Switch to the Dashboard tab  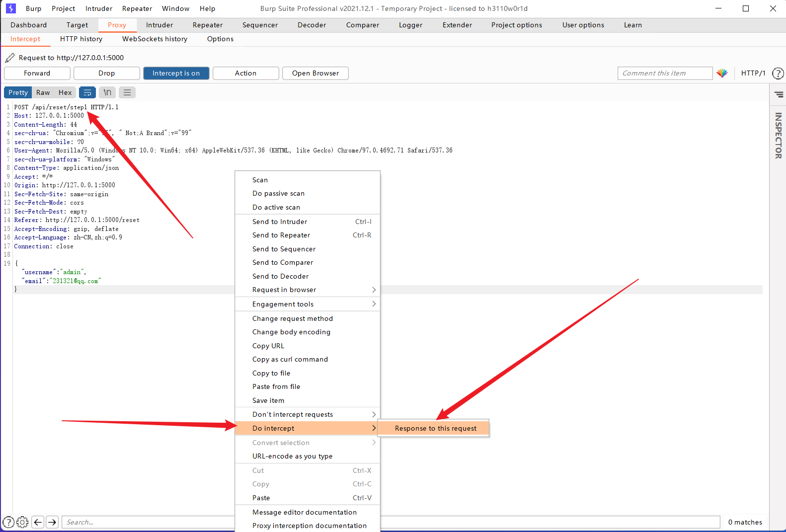29,25
